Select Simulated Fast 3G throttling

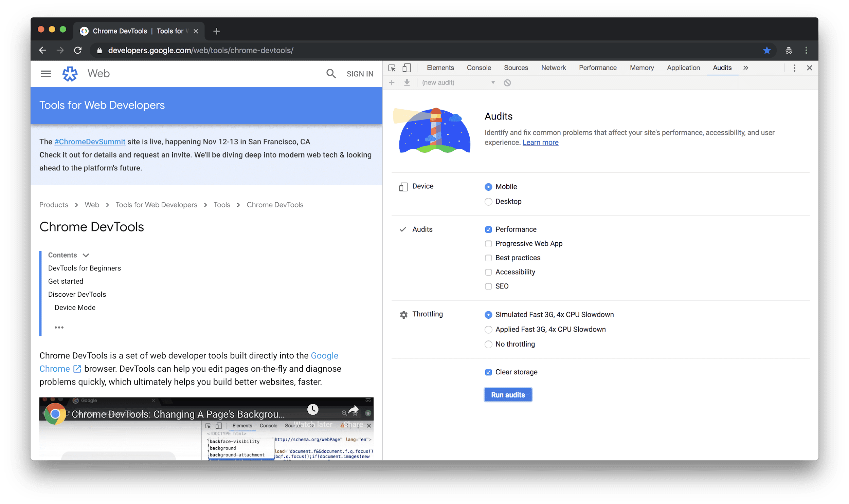(x=488, y=314)
